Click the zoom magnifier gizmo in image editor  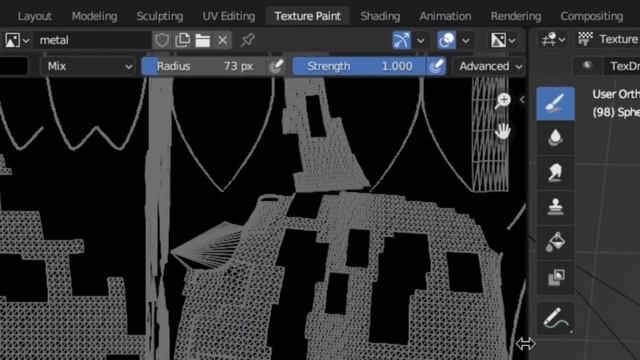click(x=503, y=100)
